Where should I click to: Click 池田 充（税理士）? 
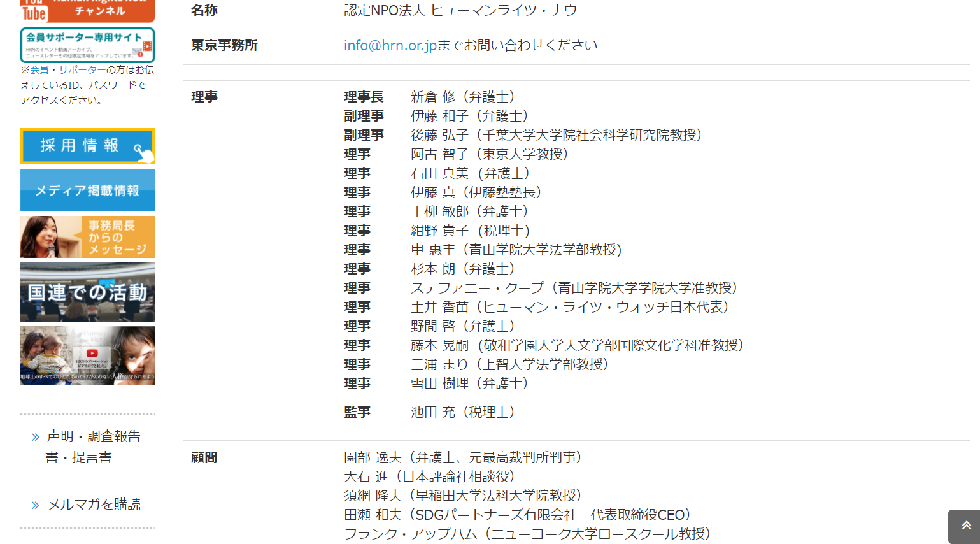(464, 412)
